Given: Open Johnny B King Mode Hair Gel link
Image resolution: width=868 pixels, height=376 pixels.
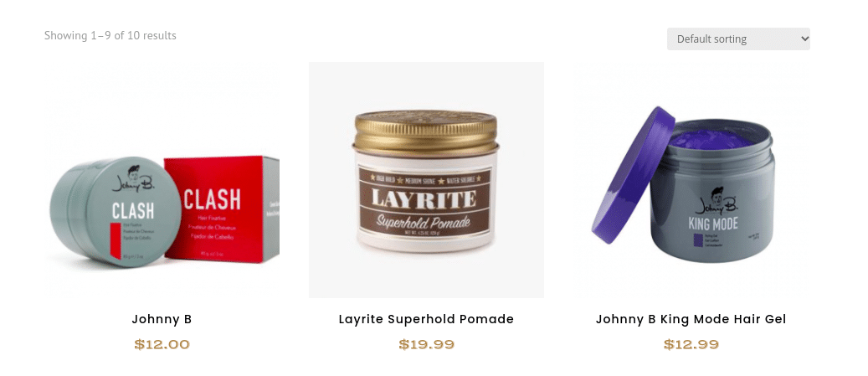Looking at the screenshot, I should [691, 319].
